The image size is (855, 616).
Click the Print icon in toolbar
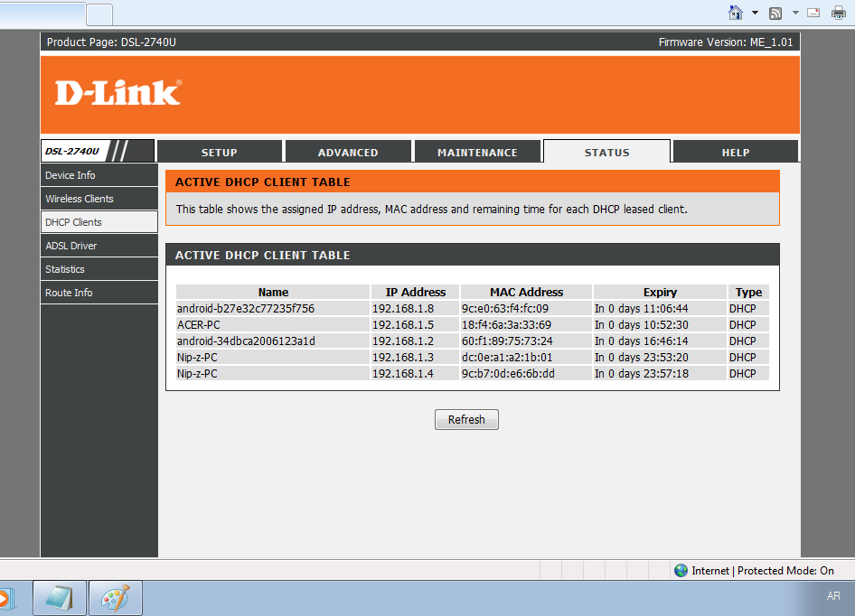[x=839, y=13]
